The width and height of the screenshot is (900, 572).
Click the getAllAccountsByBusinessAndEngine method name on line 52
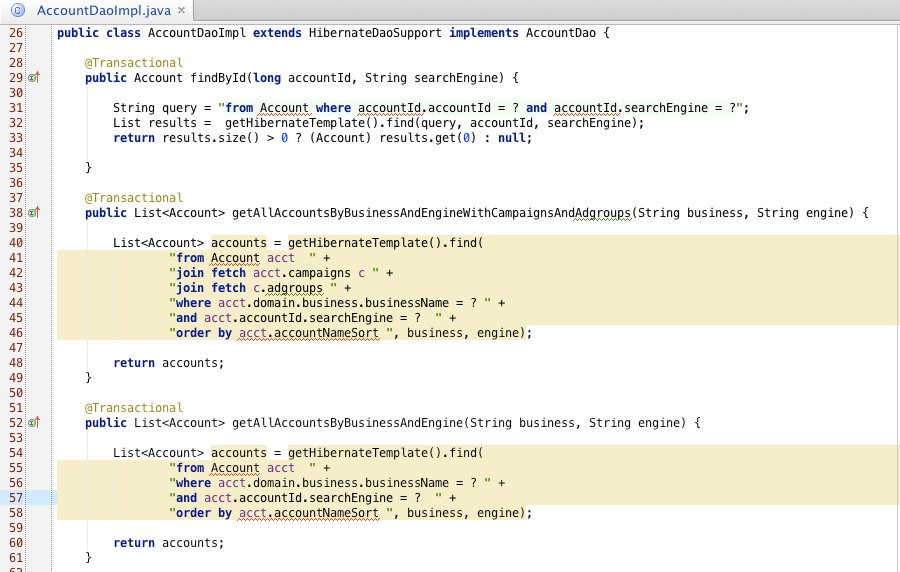tap(347, 423)
